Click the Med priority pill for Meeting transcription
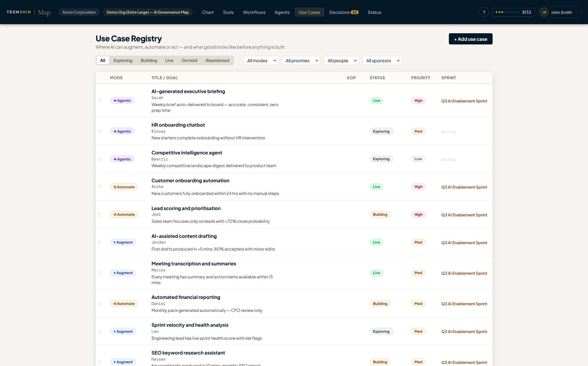This screenshot has width=588, height=366. (418, 273)
